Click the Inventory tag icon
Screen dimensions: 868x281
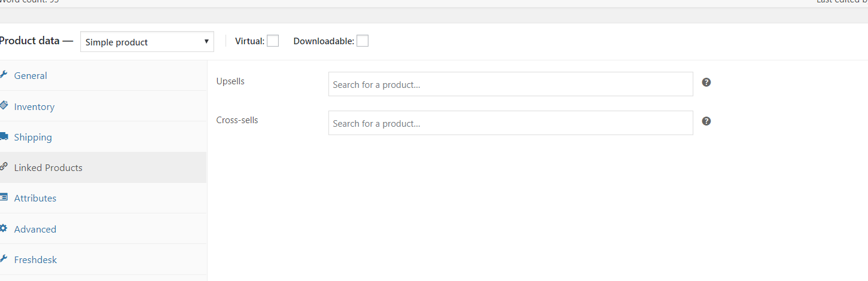pos(4,106)
